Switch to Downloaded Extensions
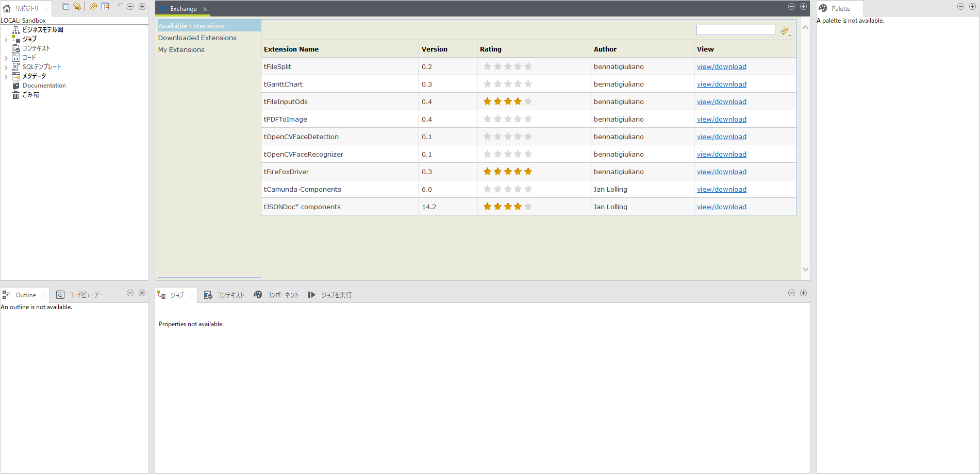This screenshot has width=980, height=474. [x=197, y=37]
